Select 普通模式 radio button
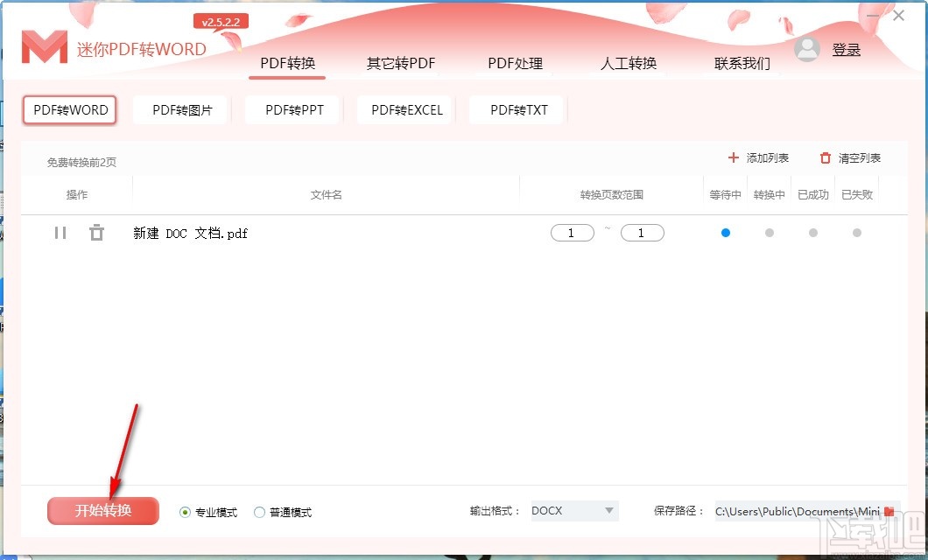This screenshot has width=928, height=560. tap(259, 512)
